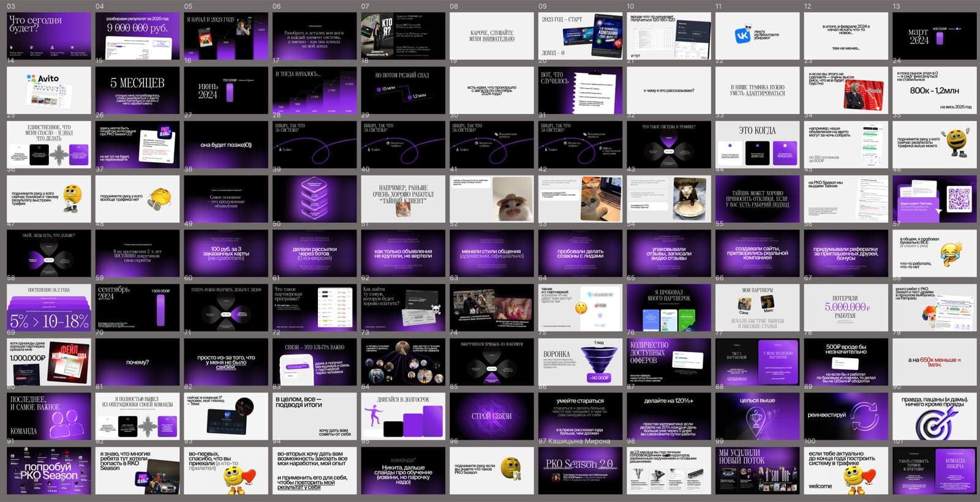Viewport: 980px width, 502px height.
Task: Select the 'ЭТО КОГДА' slide thumbnail
Action: tap(758, 144)
